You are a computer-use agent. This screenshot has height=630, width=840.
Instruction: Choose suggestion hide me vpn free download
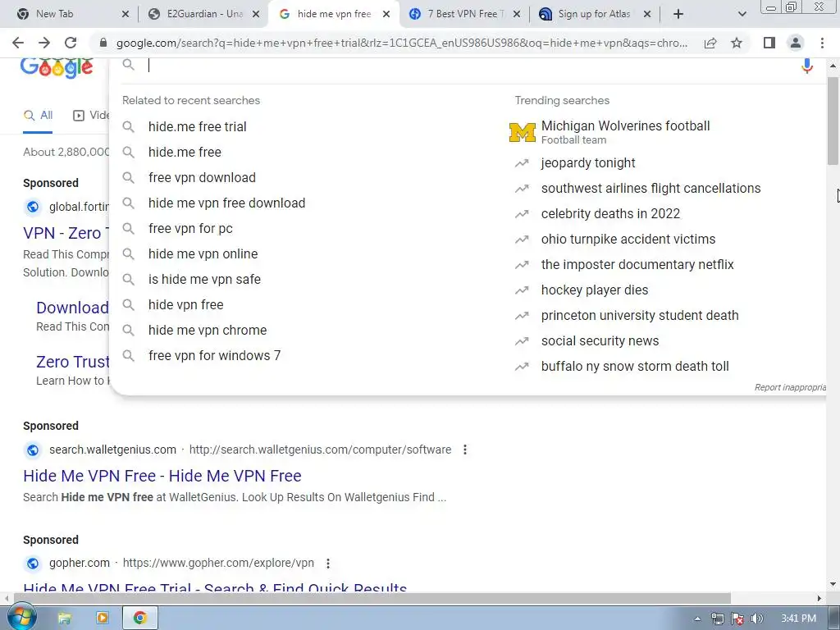tap(226, 203)
